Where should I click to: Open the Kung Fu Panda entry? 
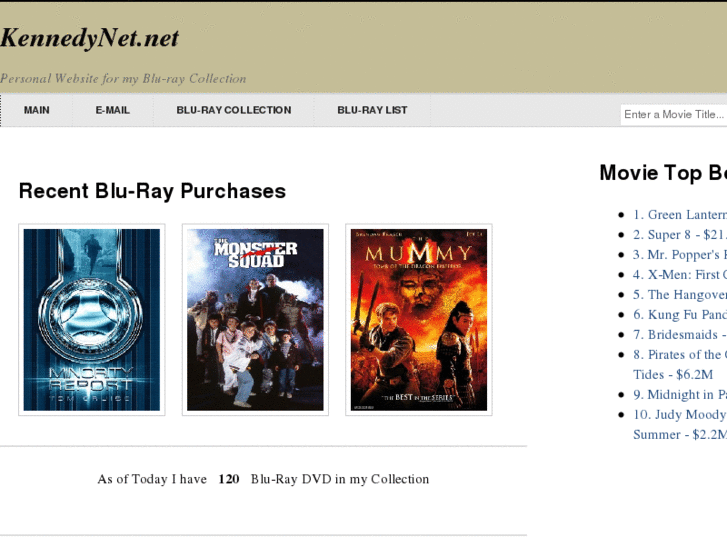[x=680, y=314]
